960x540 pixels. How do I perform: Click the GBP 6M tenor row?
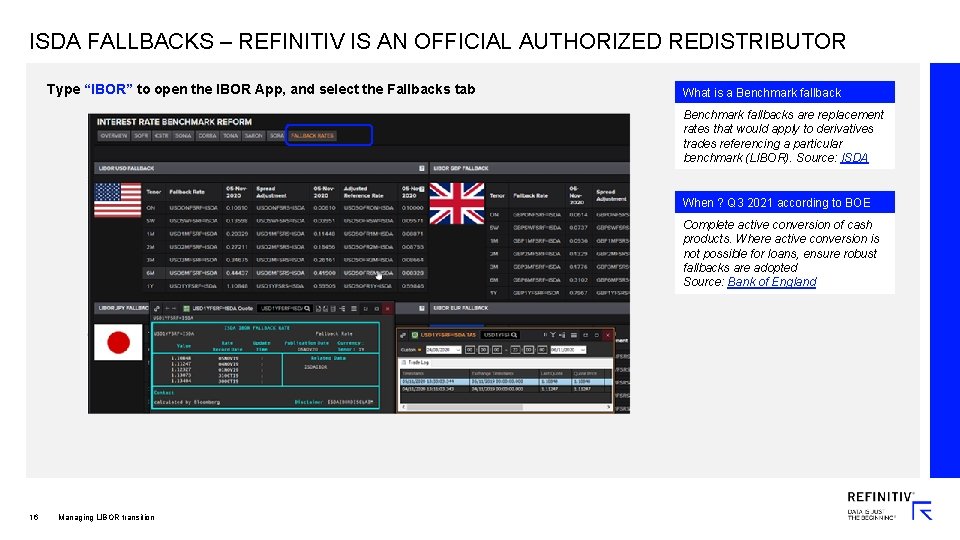pos(559,280)
